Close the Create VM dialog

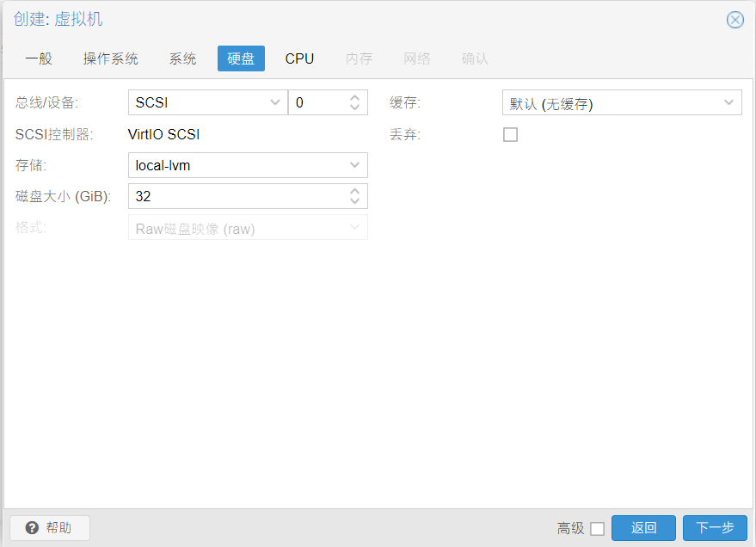click(x=734, y=20)
